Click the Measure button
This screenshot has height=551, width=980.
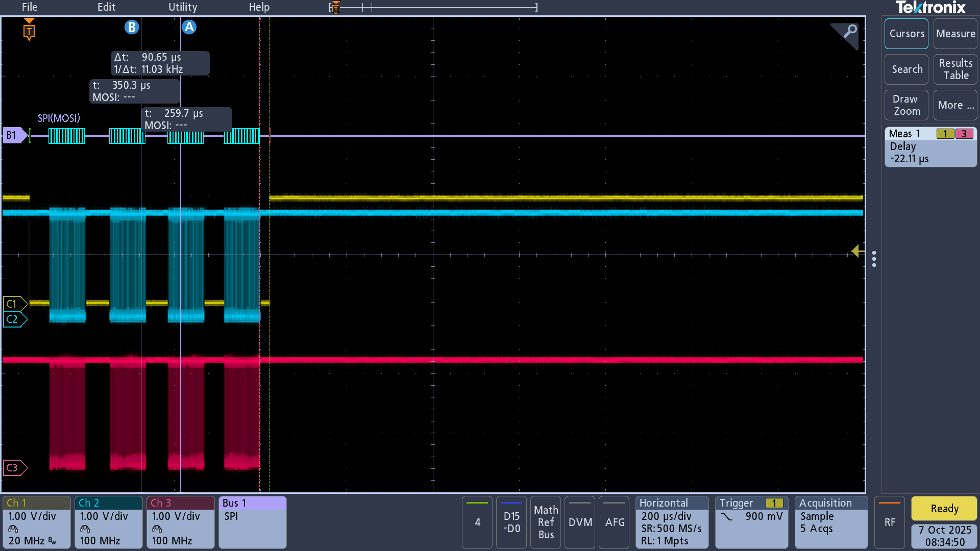coord(955,34)
